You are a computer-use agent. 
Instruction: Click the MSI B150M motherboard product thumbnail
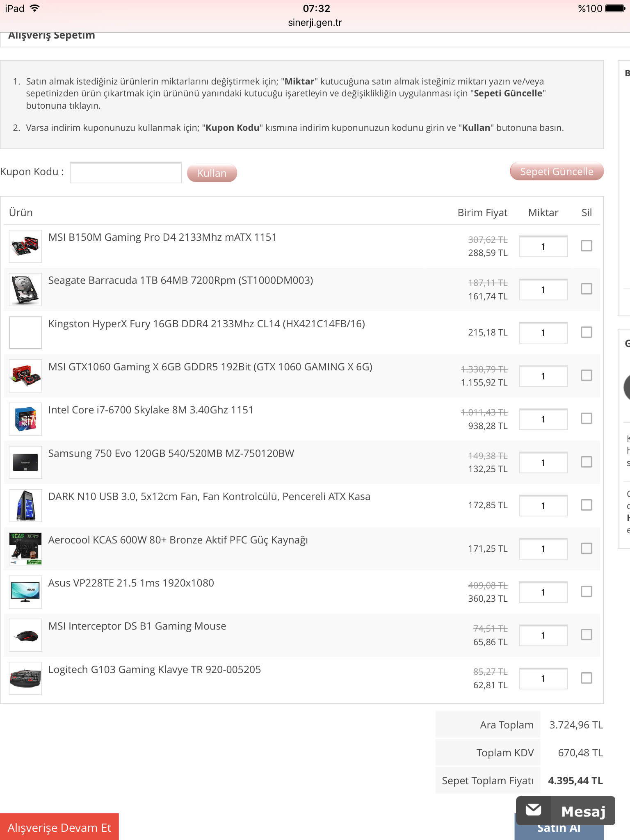tap(25, 246)
